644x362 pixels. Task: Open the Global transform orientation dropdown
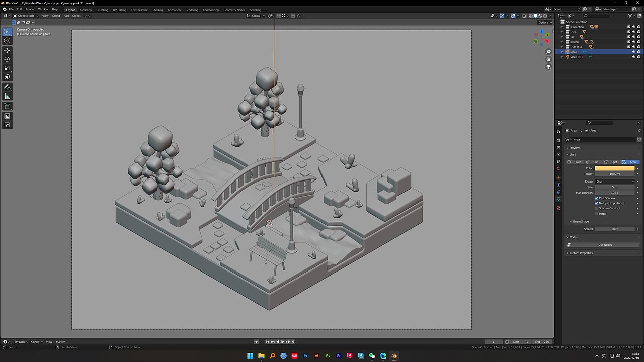click(256, 16)
